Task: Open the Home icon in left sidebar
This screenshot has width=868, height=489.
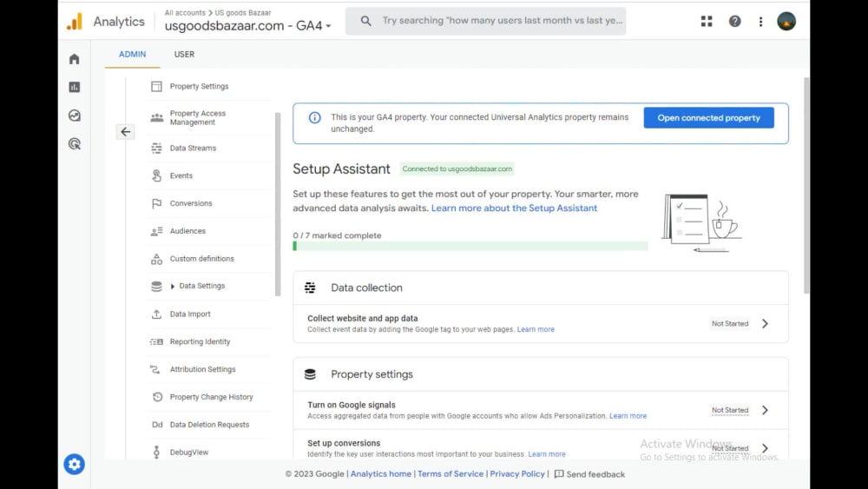Action: coord(74,59)
